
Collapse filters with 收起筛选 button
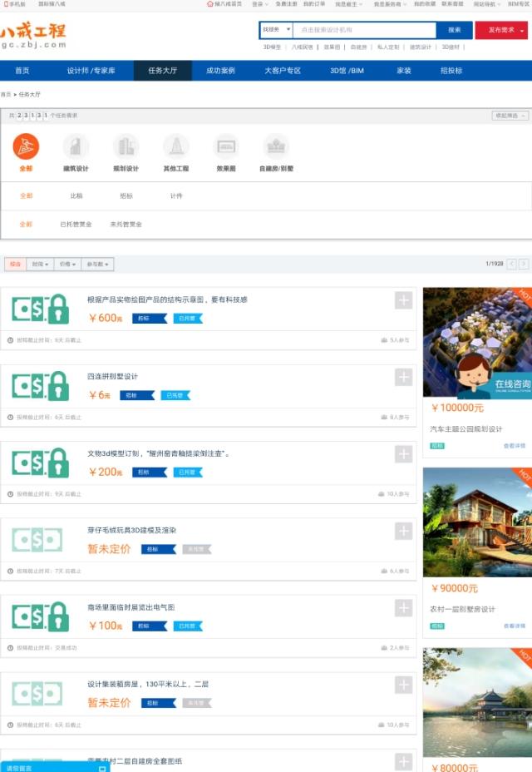[x=510, y=116]
